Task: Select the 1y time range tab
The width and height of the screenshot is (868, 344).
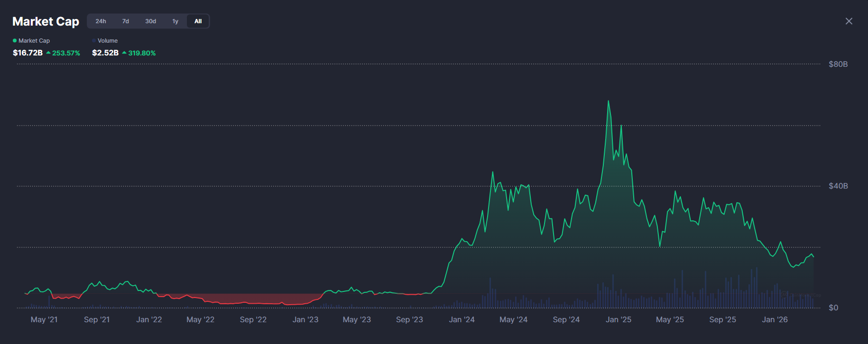Action: pyautogui.click(x=175, y=21)
